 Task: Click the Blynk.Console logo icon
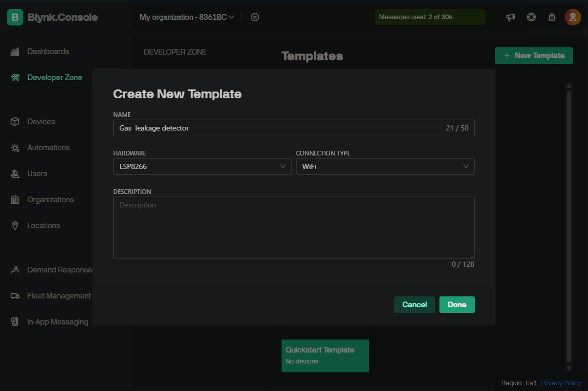[15, 17]
